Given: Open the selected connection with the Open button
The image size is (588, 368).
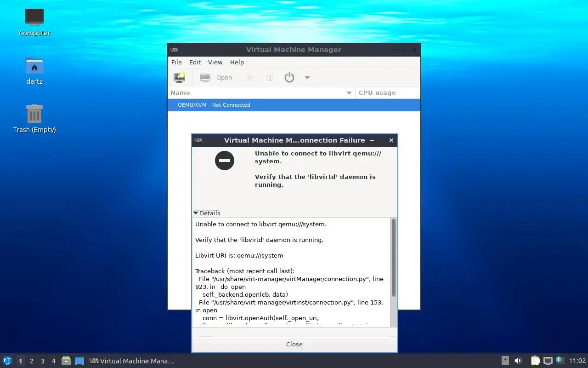Looking at the screenshot, I should (216, 78).
